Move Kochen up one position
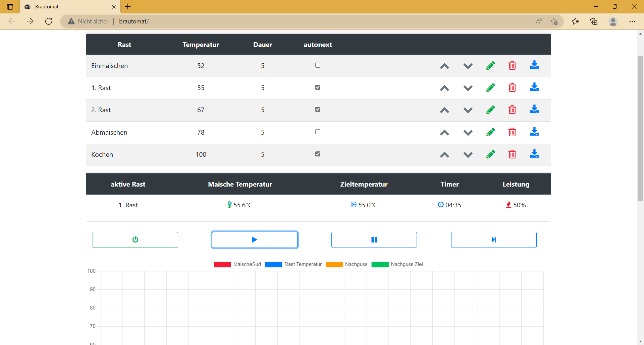The height and width of the screenshot is (345, 644). [444, 155]
